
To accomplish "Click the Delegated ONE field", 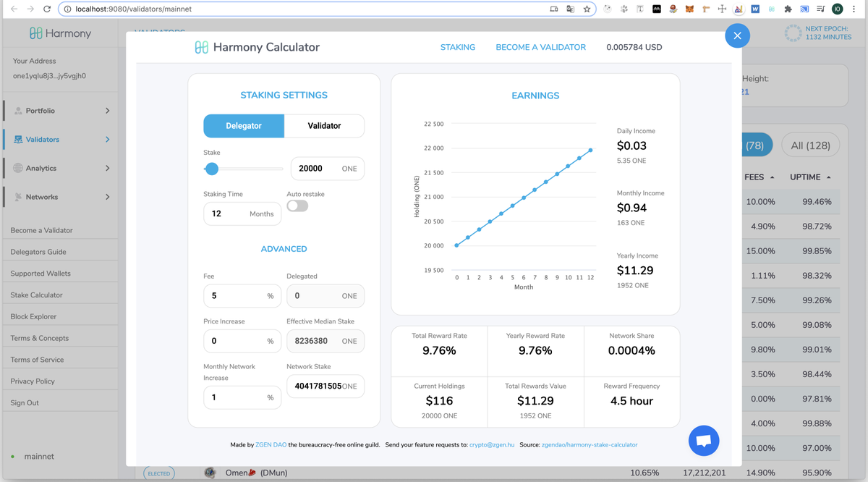I will (325, 296).
